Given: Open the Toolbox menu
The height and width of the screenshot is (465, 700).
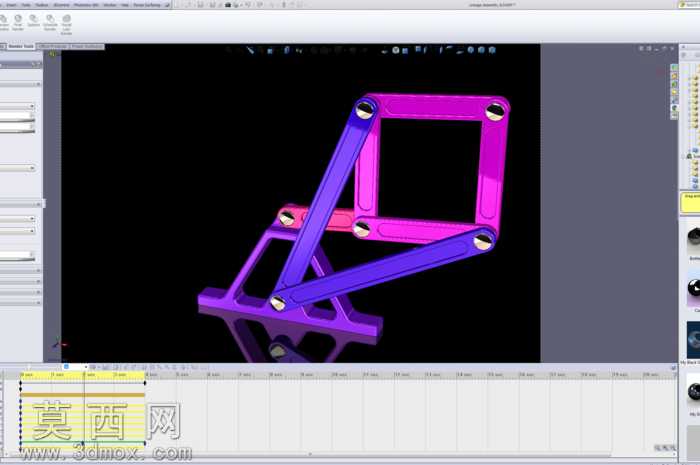Looking at the screenshot, I should [x=42, y=5].
